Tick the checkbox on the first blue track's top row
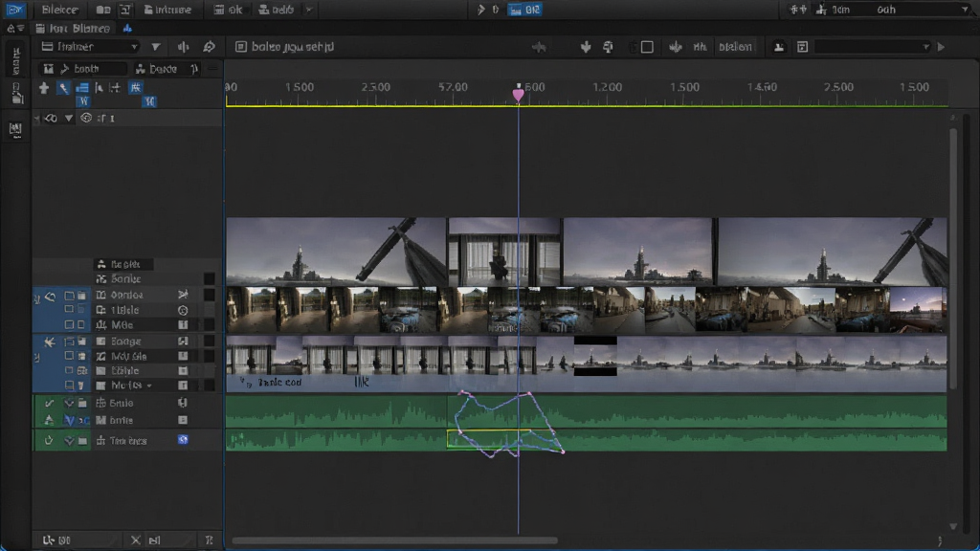The width and height of the screenshot is (980, 551). (69, 295)
